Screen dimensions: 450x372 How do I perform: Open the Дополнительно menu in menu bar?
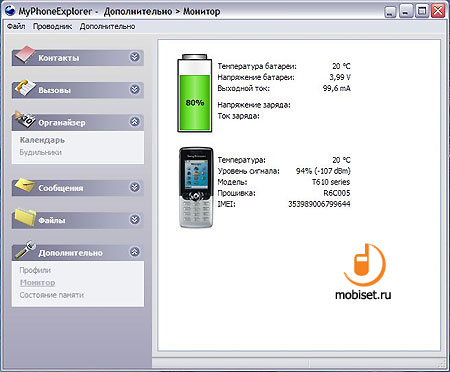(x=107, y=26)
